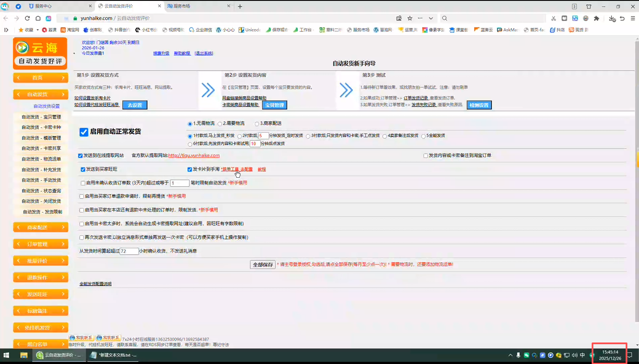Switch to the 服务市场 browser tab

198,6
